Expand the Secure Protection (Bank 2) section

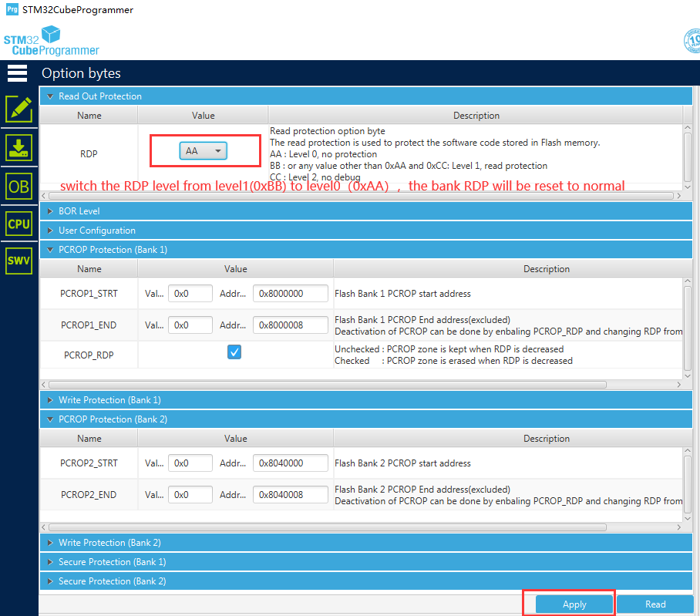pos(366,581)
